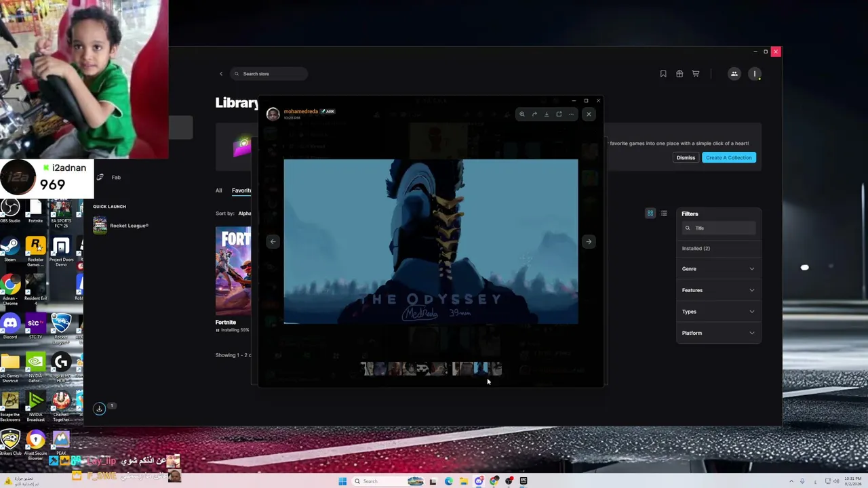This screenshot has height=488, width=868.
Task: Go back in the Epic Games store
Action: pyautogui.click(x=220, y=73)
